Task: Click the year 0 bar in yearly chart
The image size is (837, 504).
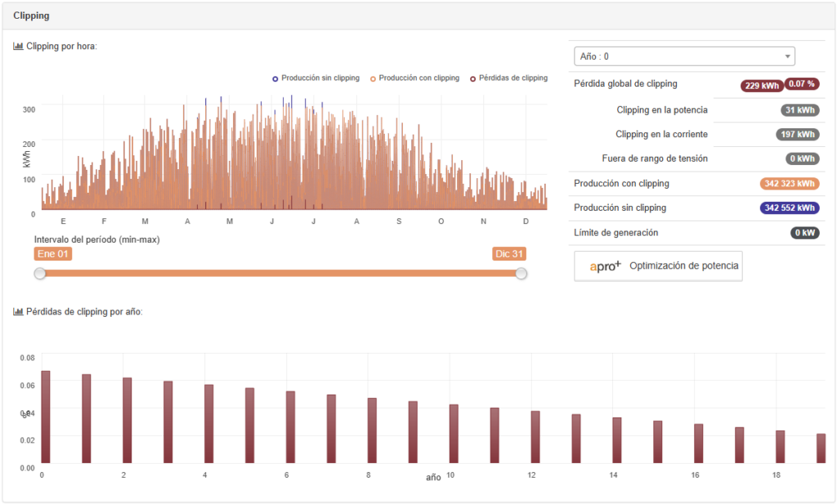Action: click(x=46, y=417)
